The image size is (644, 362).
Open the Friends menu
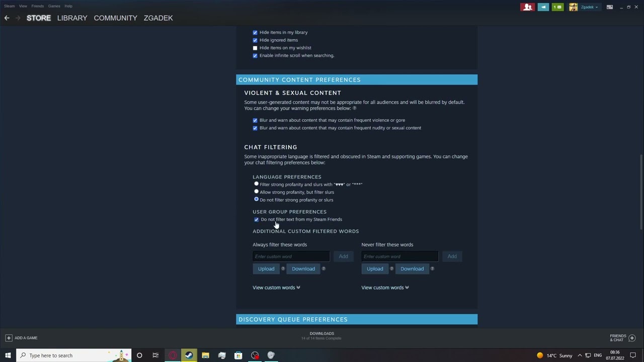coord(38,6)
